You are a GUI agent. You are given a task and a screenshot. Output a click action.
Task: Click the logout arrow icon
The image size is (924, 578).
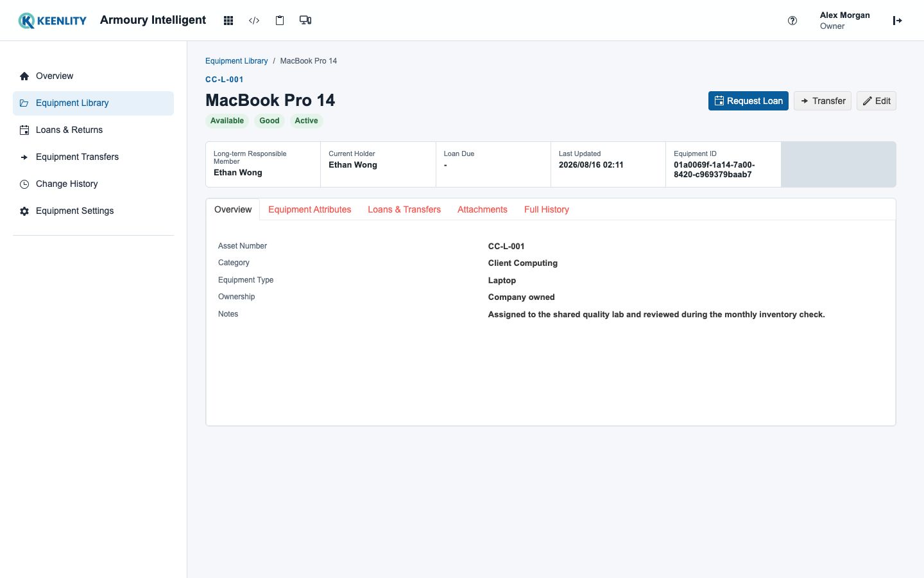tap(897, 21)
